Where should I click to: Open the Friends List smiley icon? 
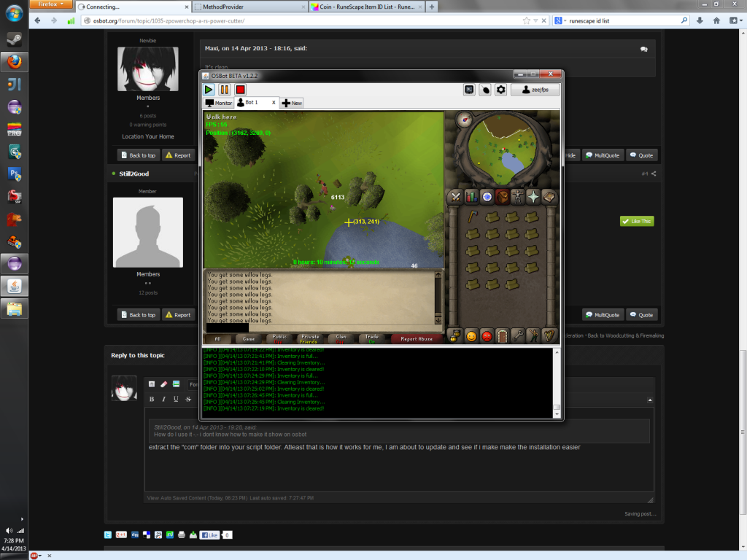click(471, 336)
